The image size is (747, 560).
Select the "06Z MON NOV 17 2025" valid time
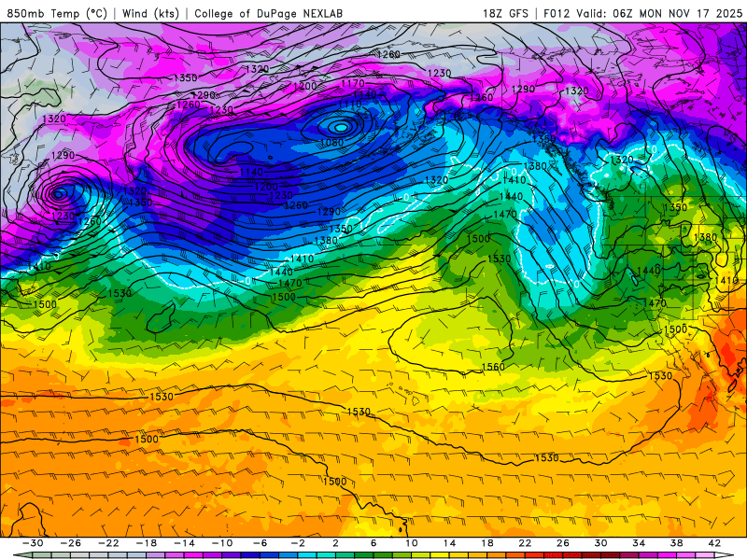click(678, 13)
